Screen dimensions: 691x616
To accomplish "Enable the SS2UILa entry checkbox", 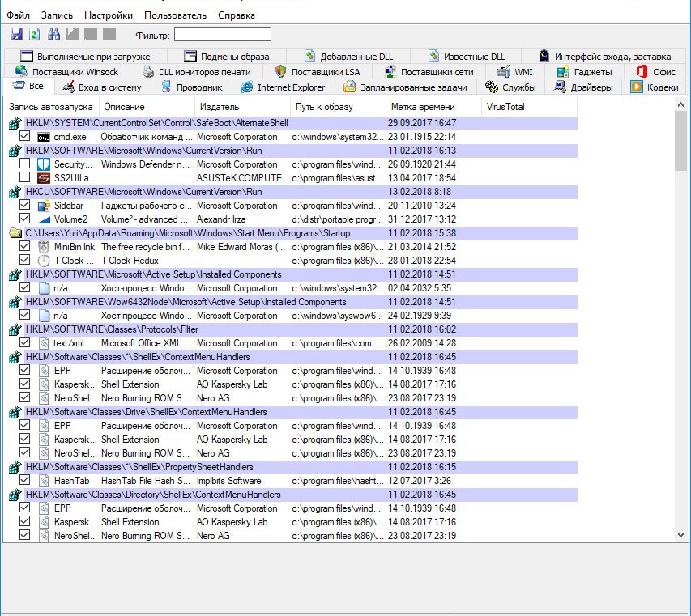I will 24,177.
